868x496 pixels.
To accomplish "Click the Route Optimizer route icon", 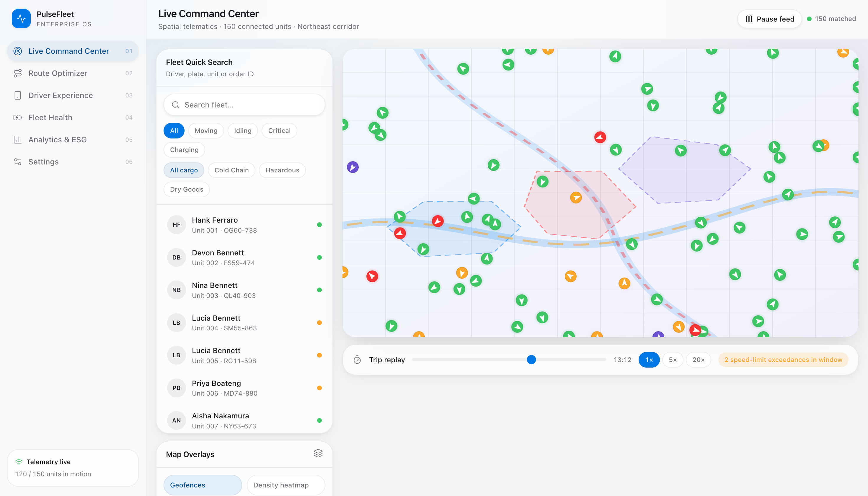I will point(18,73).
